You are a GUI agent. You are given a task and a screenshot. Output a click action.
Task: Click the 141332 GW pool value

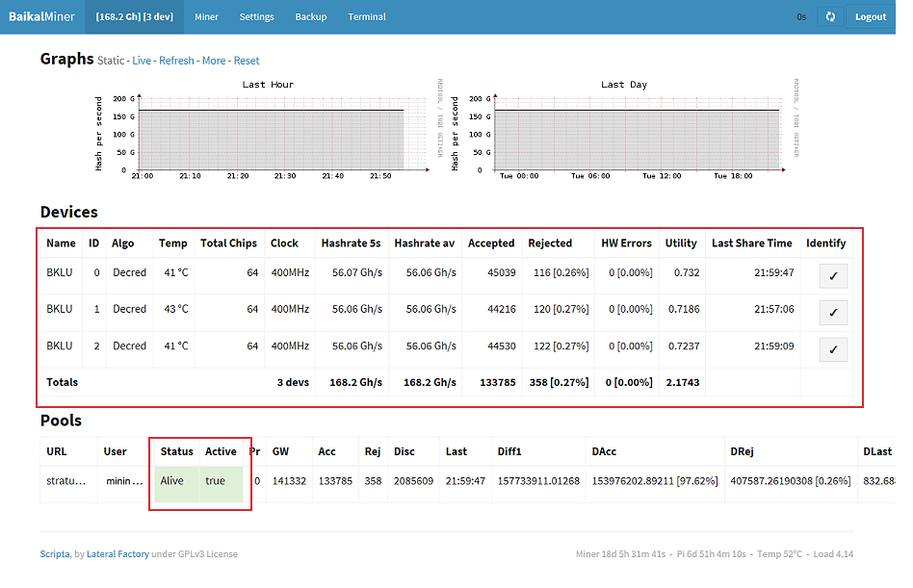point(289,481)
